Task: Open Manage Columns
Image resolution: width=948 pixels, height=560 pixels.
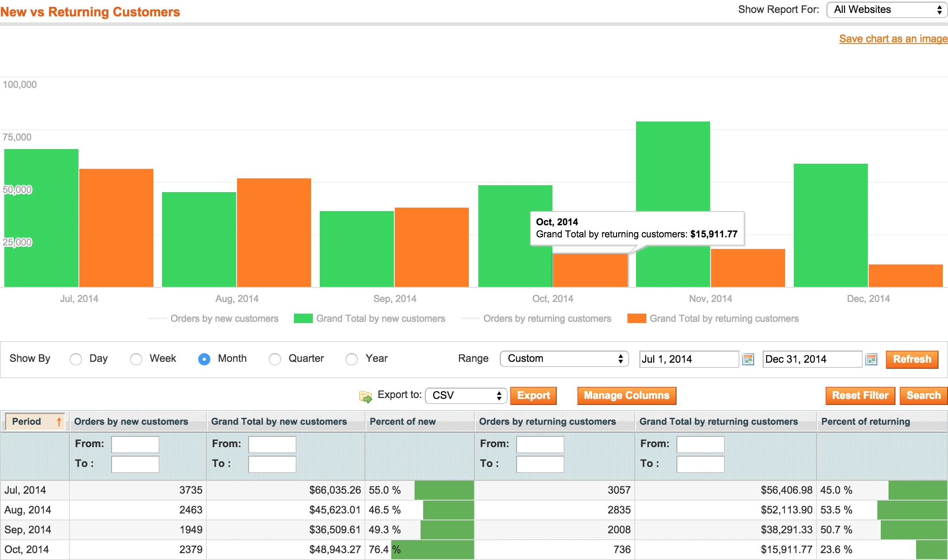Action: [x=626, y=395]
